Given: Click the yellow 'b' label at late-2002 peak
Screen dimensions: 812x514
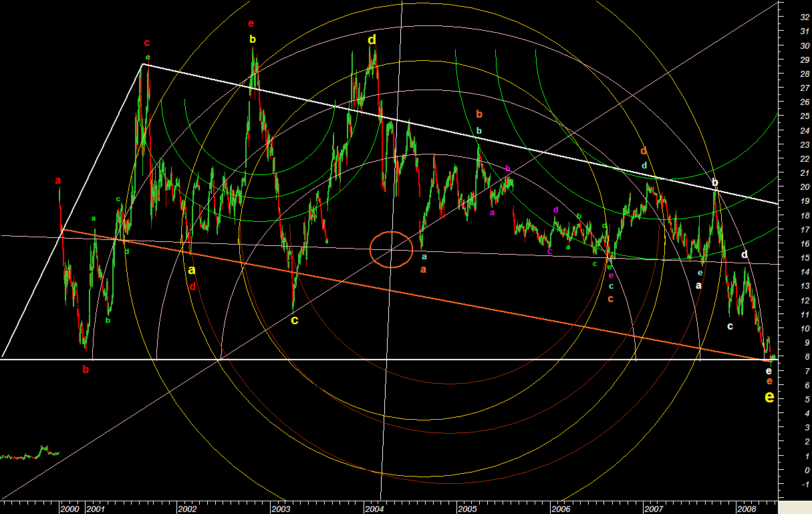Looking at the screenshot, I should click(253, 39).
